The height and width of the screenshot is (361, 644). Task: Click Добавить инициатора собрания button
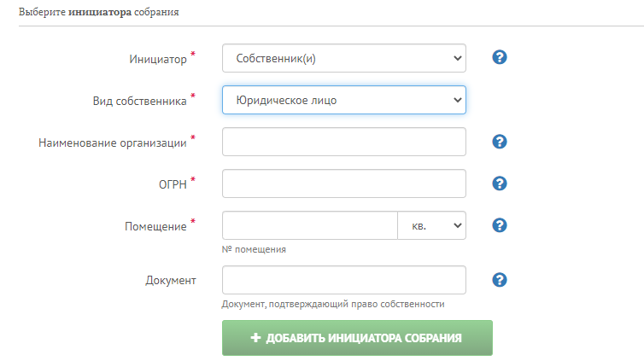pos(357,338)
